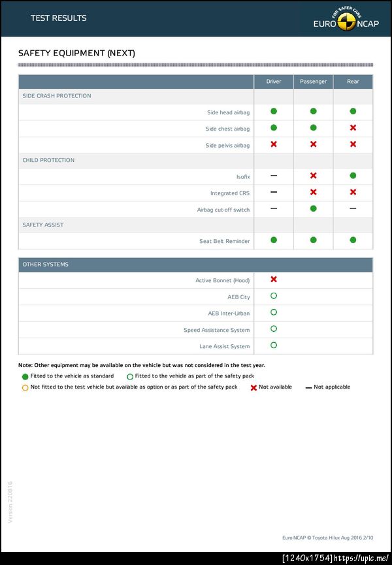Click green dot for Rear Seat Belt Reminder

click(353, 240)
